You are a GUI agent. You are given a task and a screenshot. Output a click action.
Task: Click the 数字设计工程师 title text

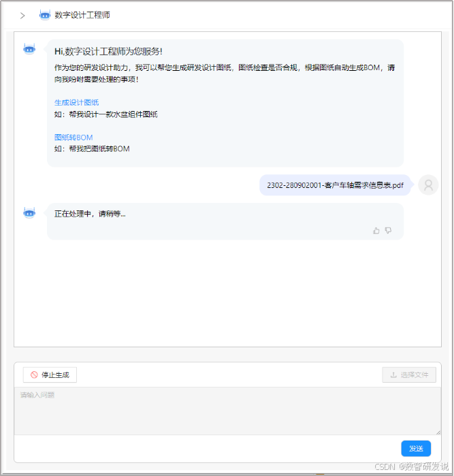tap(82, 15)
